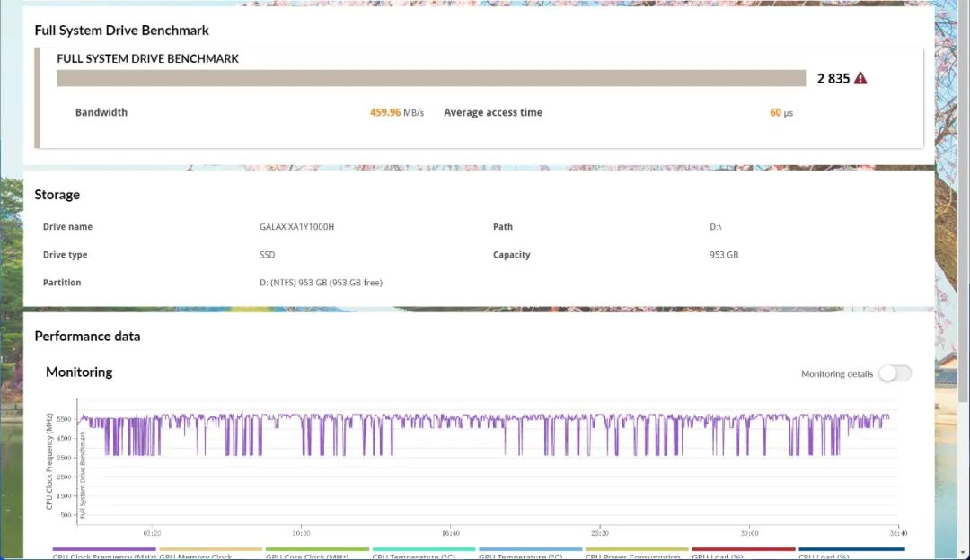Click the 60 µs average access time value
Screen dimensions: 970x560
[x=780, y=113]
